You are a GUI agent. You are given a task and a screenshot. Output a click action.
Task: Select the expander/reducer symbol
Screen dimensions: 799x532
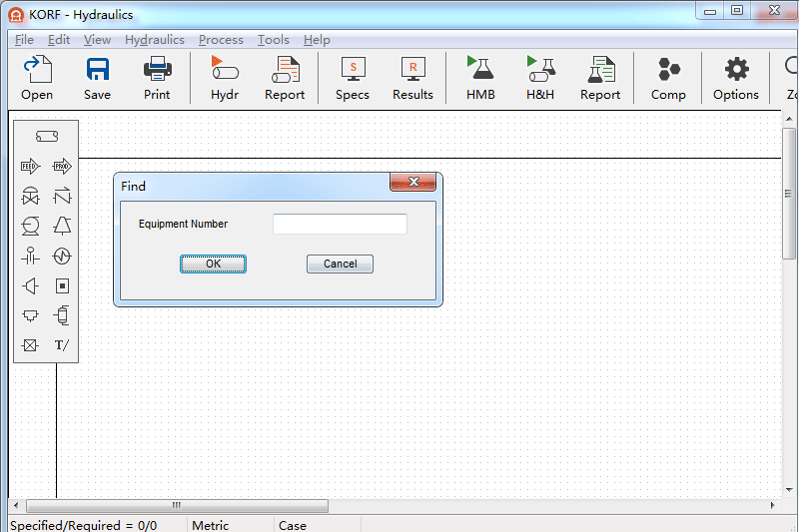tap(31, 286)
